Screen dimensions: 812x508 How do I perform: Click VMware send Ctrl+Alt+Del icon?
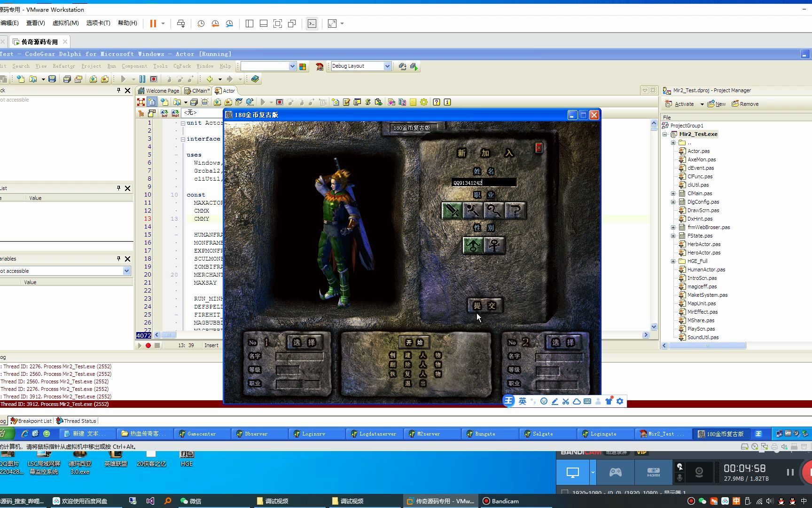(181, 24)
